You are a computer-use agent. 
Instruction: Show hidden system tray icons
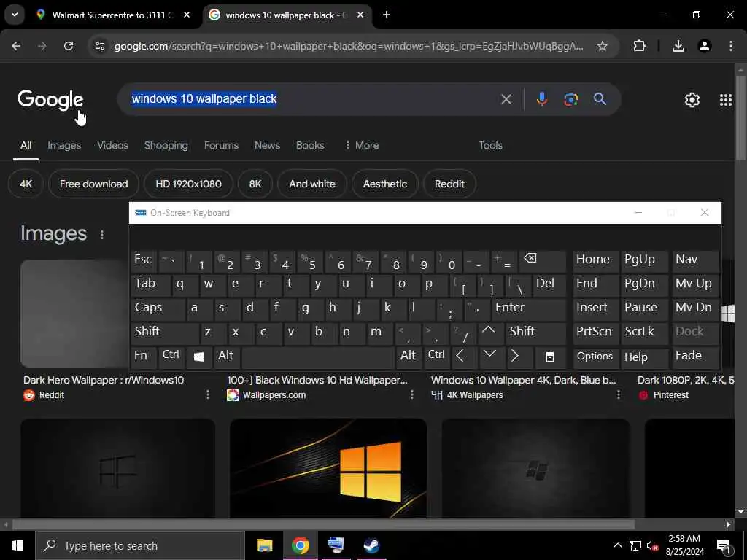coord(617,545)
